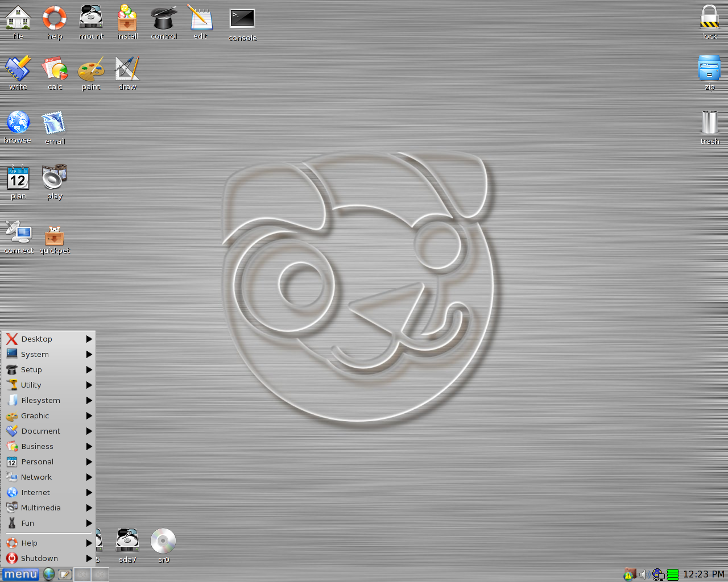Open the Multimedia submenu
The image size is (728, 582).
(49, 508)
